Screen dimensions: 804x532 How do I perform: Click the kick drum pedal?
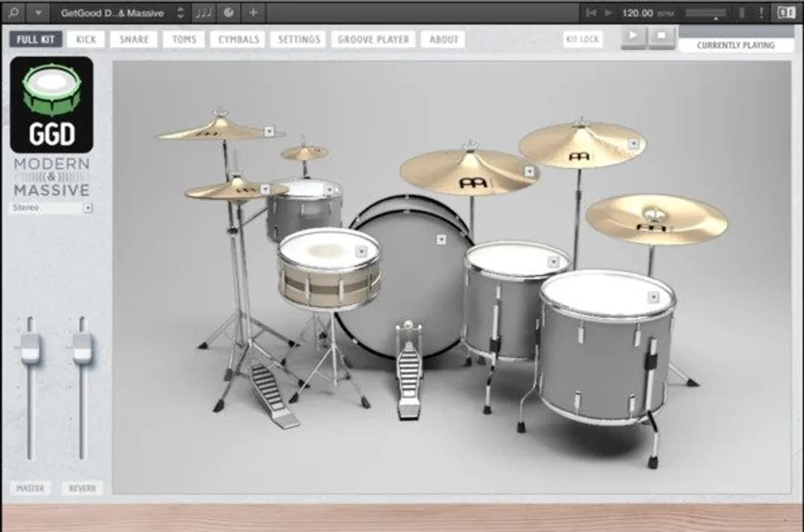[409, 370]
